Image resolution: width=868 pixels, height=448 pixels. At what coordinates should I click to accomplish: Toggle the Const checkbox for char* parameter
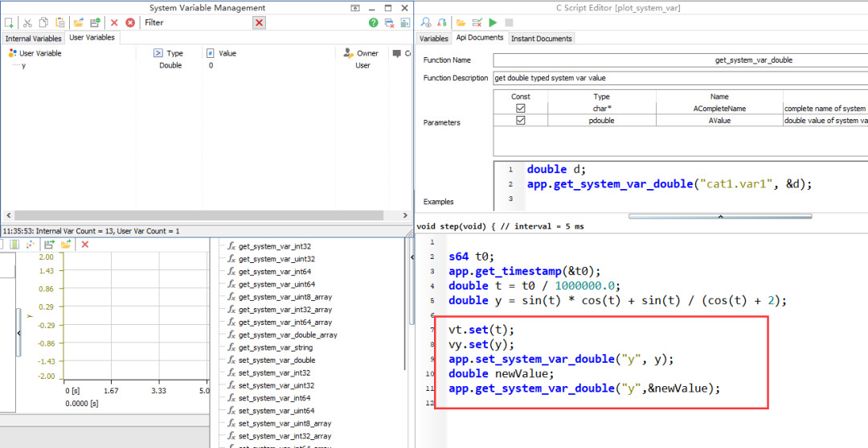coord(521,108)
